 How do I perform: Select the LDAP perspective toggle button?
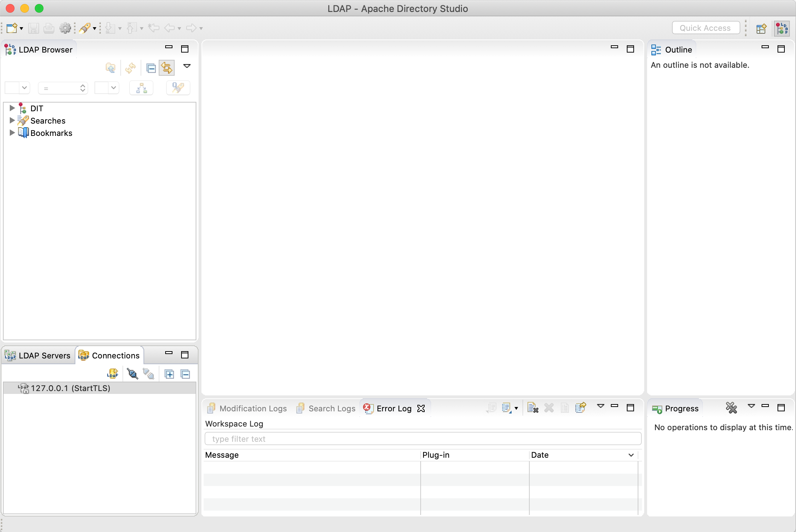coord(782,28)
